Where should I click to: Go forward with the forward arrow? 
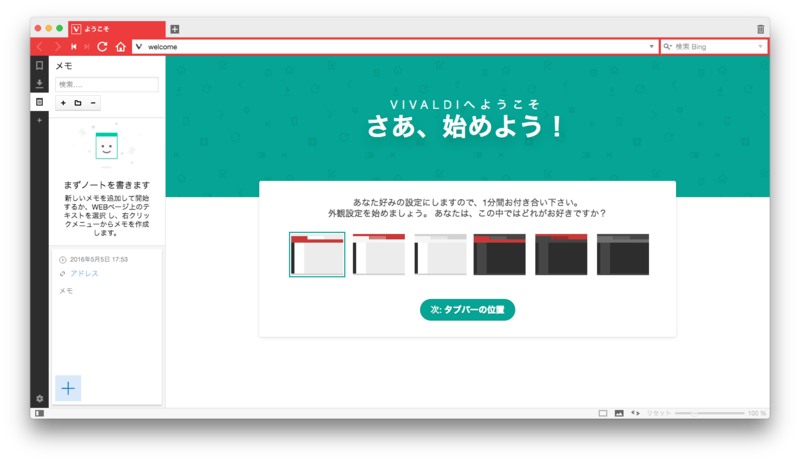click(57, 47)
